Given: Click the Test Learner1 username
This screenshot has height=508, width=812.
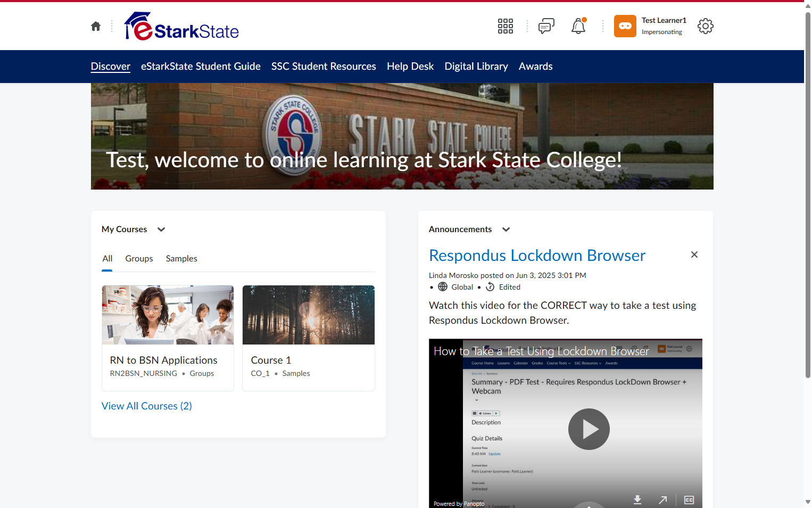Looking at the screenshot, I should 664,20.
